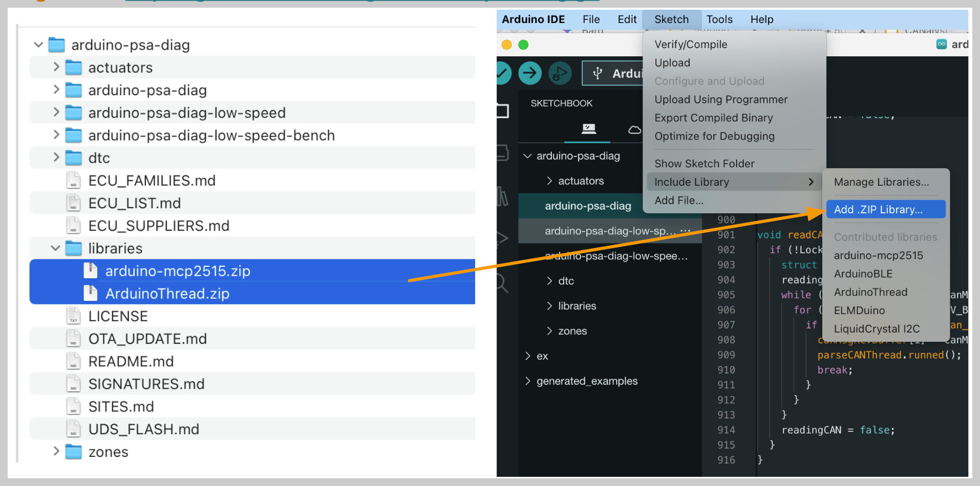Choose Show Sketch Folder
This screenshot has width=980, height=486.
734,164
